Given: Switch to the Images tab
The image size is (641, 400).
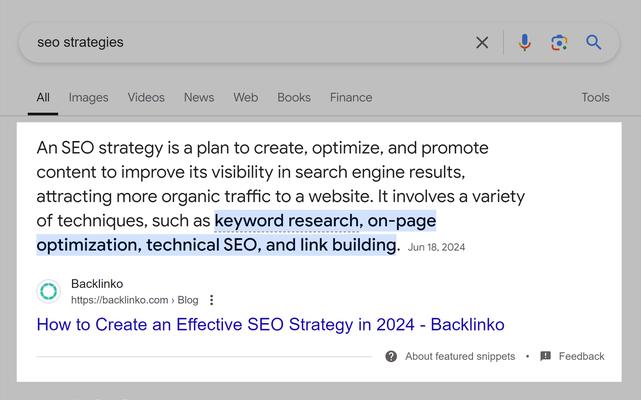Looking at the screenshot, I should (88, 97).
